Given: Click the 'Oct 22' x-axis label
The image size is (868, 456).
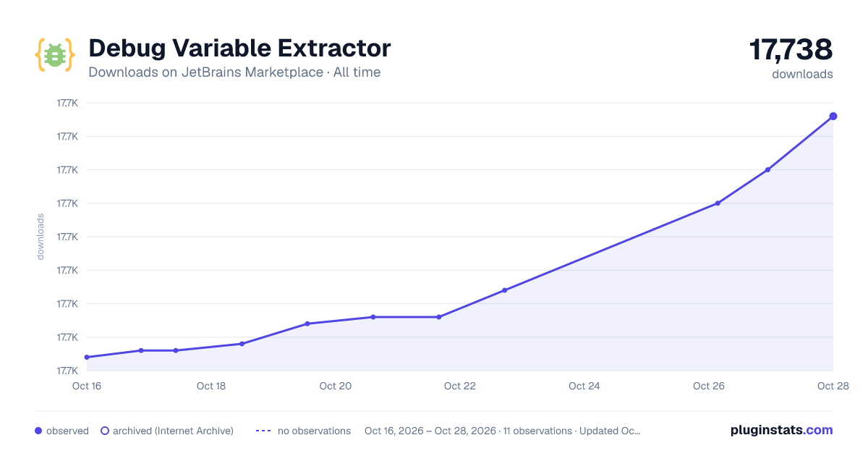Looking at the screenshot, I should point(460,386).
